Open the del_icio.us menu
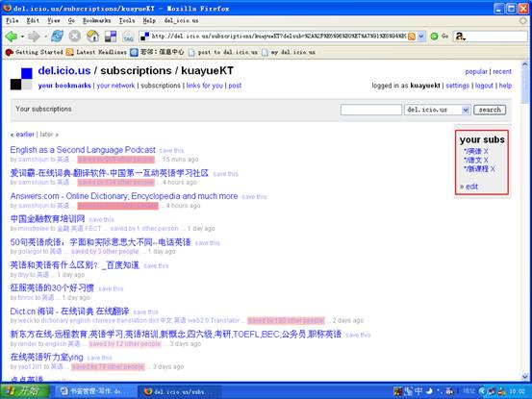 (181, 21)
